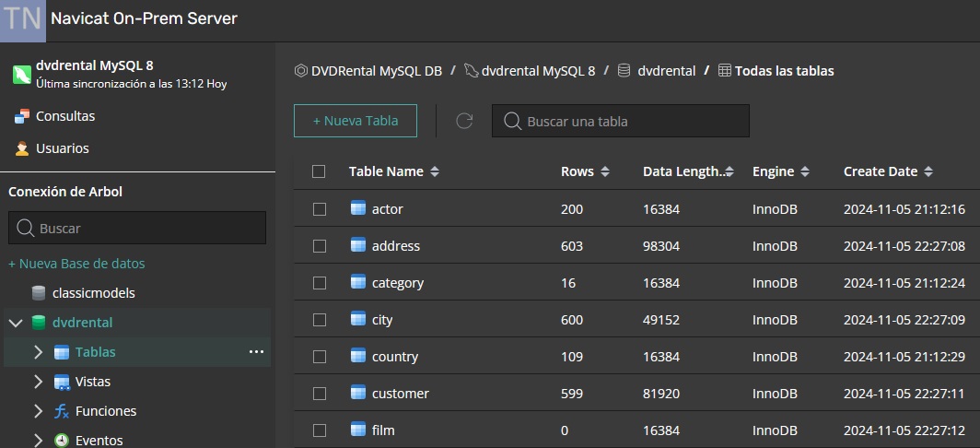Click the dvdrental MySQL 8 connection icon

click(22, 75)
